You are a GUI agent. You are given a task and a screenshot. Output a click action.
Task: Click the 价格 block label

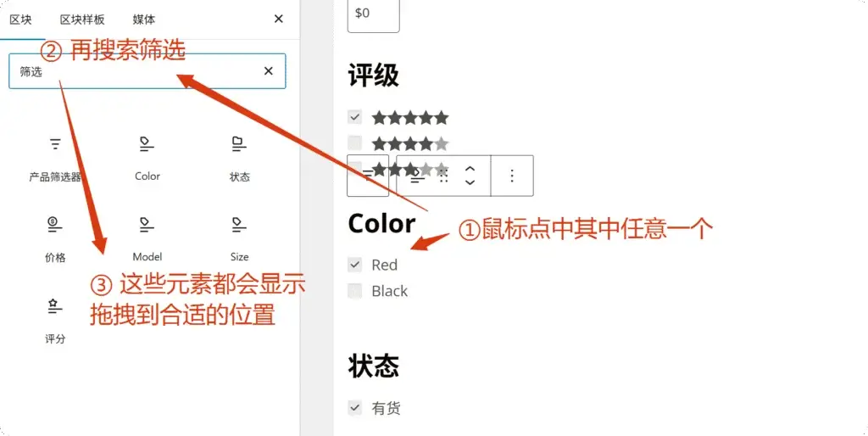click(55, 257)
